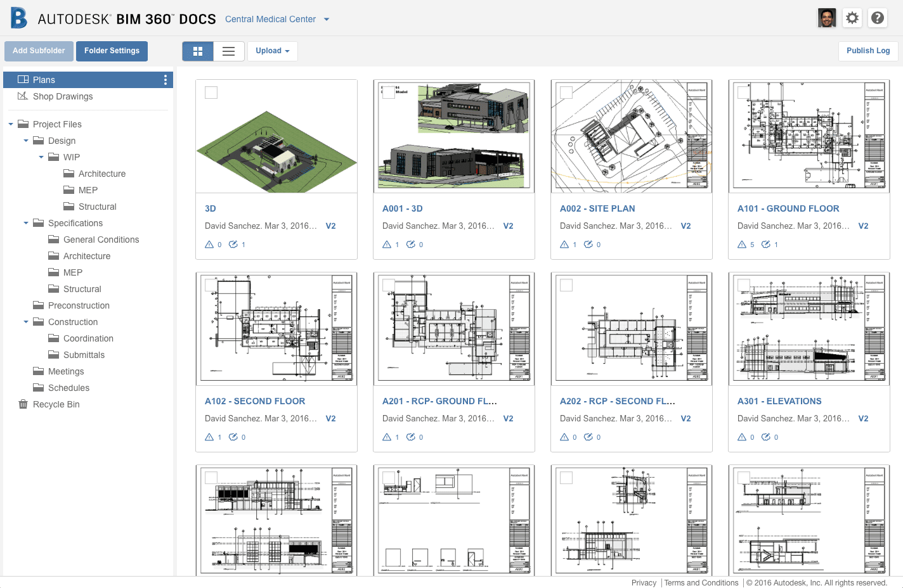
Task: Open help using the question mark icon
Action: coord(877,18)
